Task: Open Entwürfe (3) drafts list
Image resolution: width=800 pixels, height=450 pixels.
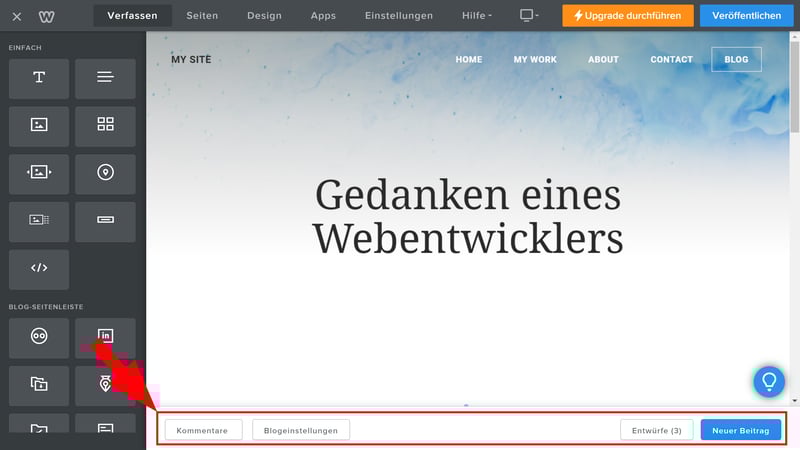Action: click(x=657, y=430)
